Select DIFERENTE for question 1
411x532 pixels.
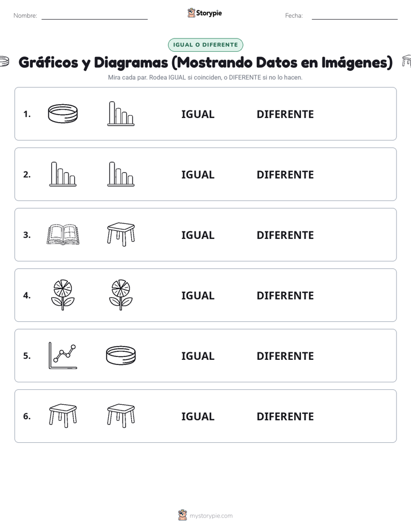(285, 115)
